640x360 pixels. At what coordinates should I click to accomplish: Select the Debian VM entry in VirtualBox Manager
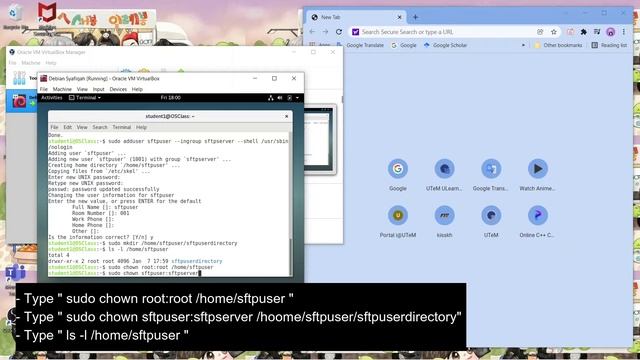pos(22,101)
